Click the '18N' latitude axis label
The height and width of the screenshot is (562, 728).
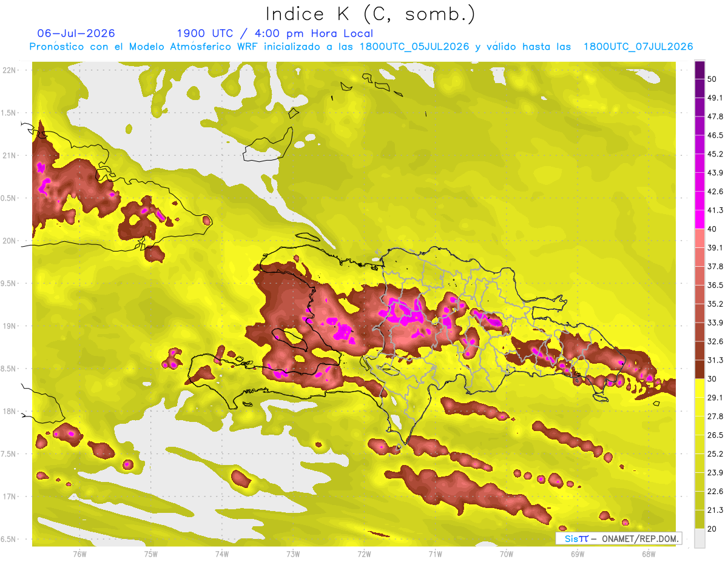pos(10,412)
